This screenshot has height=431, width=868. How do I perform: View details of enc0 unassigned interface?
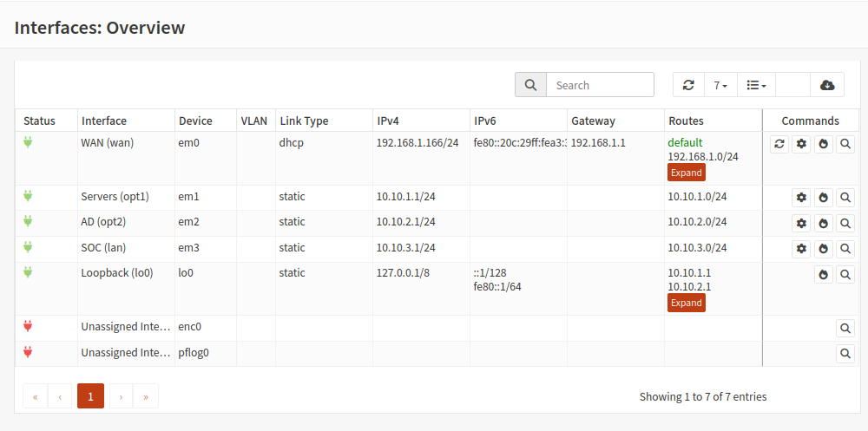coord(845,329)
